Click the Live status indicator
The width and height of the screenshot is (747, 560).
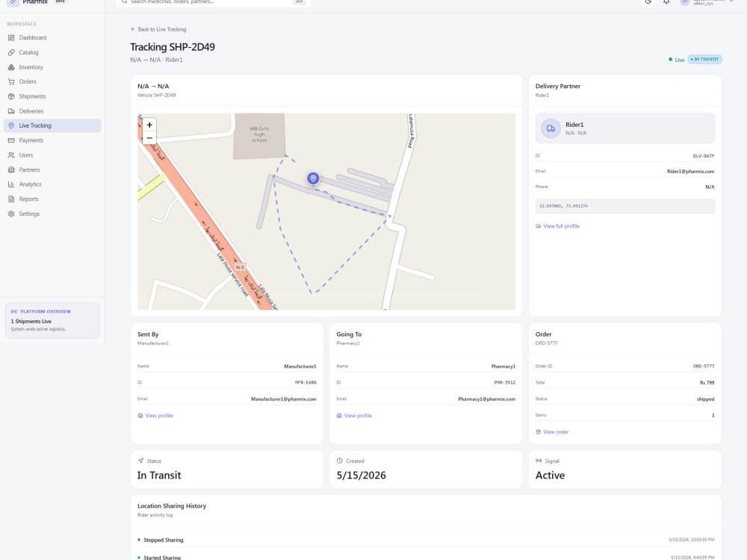(x=677, y=60)
